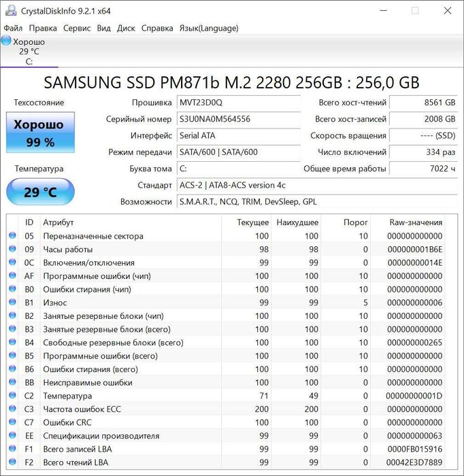Click the status dot for attribute B6
The image size is (464, 476).
(12, 369)
